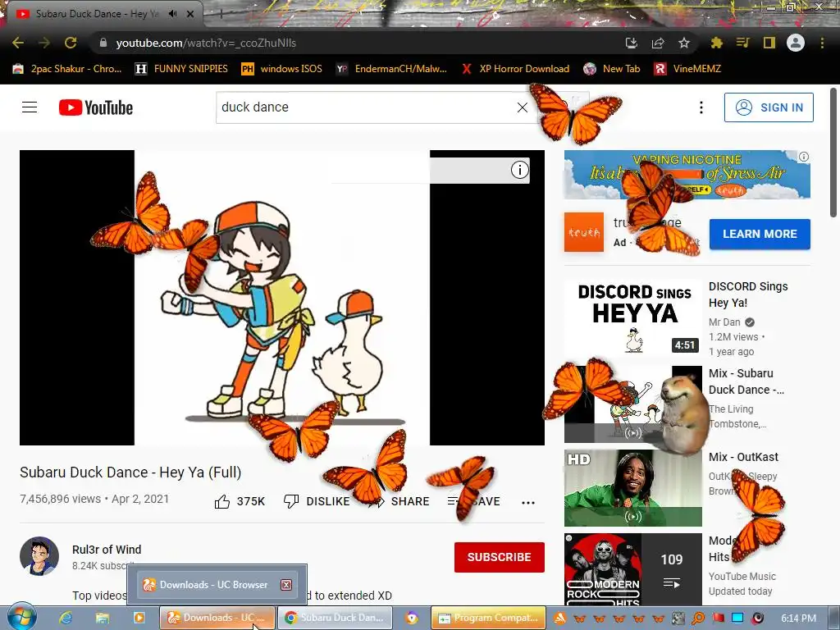Close the Subaru Duck Dance tab
The width and height of the screenshot is (840, 630).
pos(190,14)
